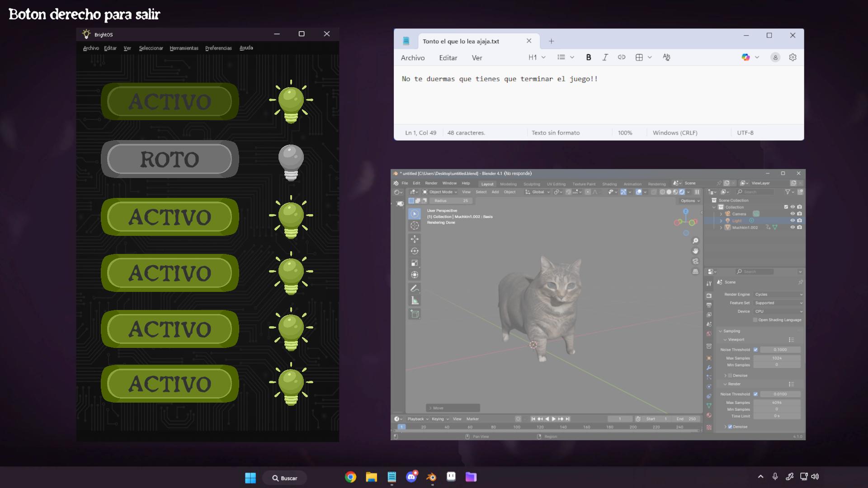Viewport: 868px width, 488px height.
Task: Toggle the Open Shading Language checkbox
Action: pos(755,320)
